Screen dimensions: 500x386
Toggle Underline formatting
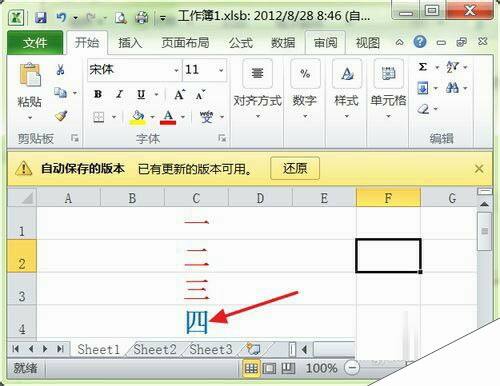pos(141,95)
